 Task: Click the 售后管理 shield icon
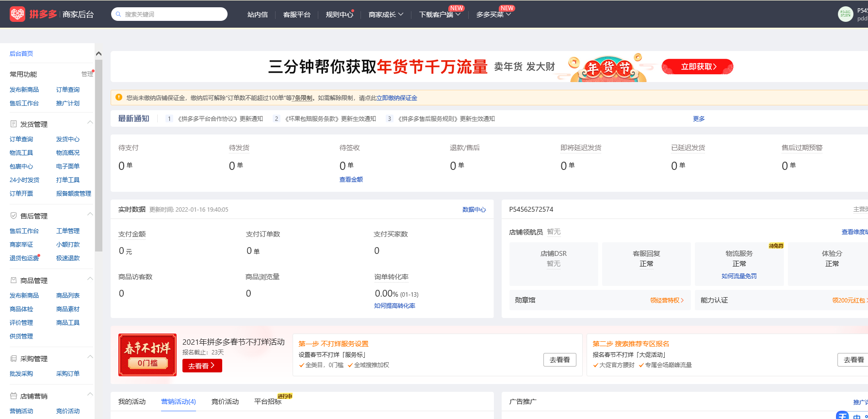tap(14, 216)
